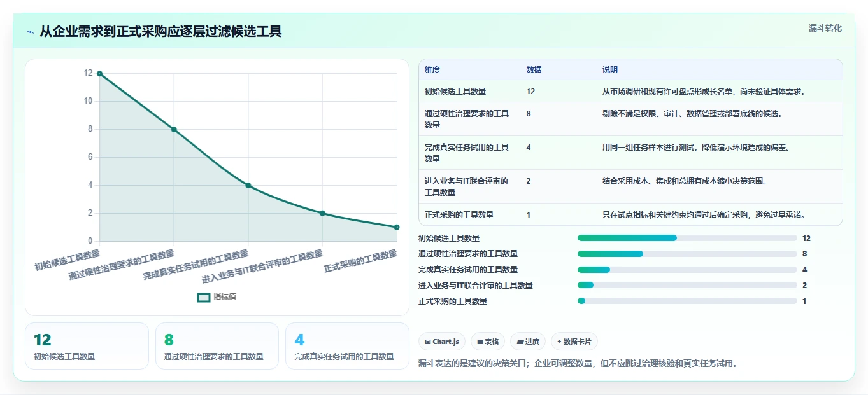Click the footnote starting 漏斗表达的是建议的决策关口
This screenshot has height=395, width=868.
tap(578, 364)
